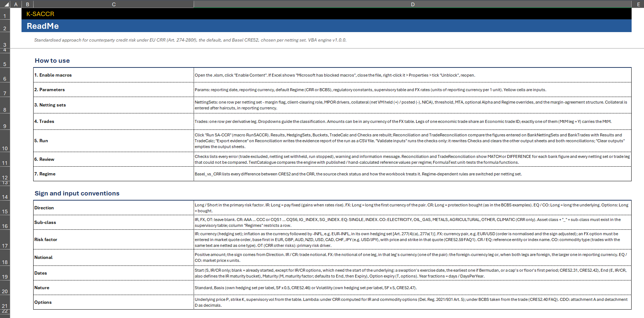The height and width of the screenshot is (318, 644).
Task: Select row 17 header
Action: click(5, 240)
